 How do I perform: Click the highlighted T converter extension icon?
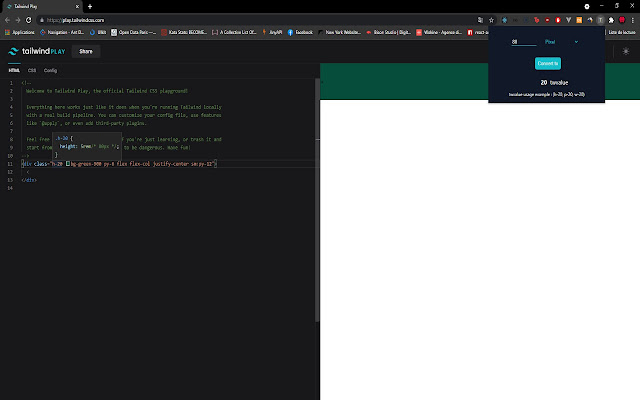(600, 20)
